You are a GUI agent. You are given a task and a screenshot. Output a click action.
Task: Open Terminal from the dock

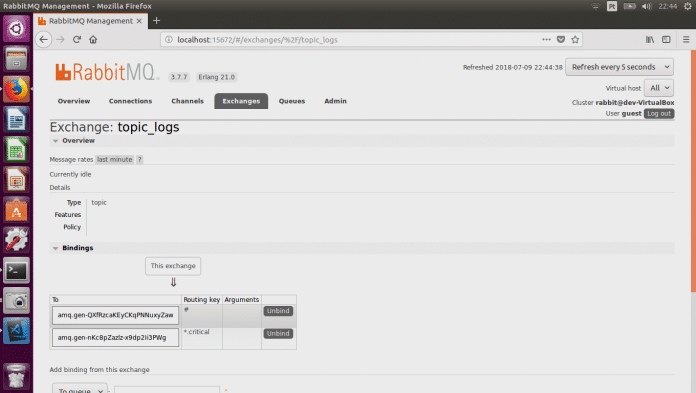16,270
